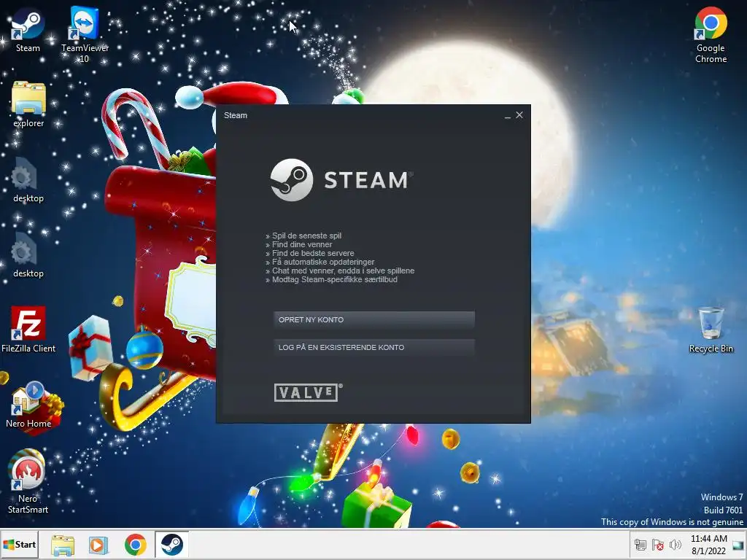Select the lower desktop gear file icon
The height and width of the screenshot is (560, 747).
pyautogui.click(x=28, y=255)
